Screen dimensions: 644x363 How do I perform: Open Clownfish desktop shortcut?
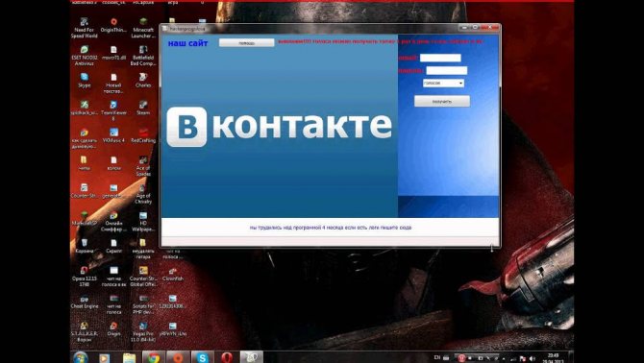click(x=172, y=274)
